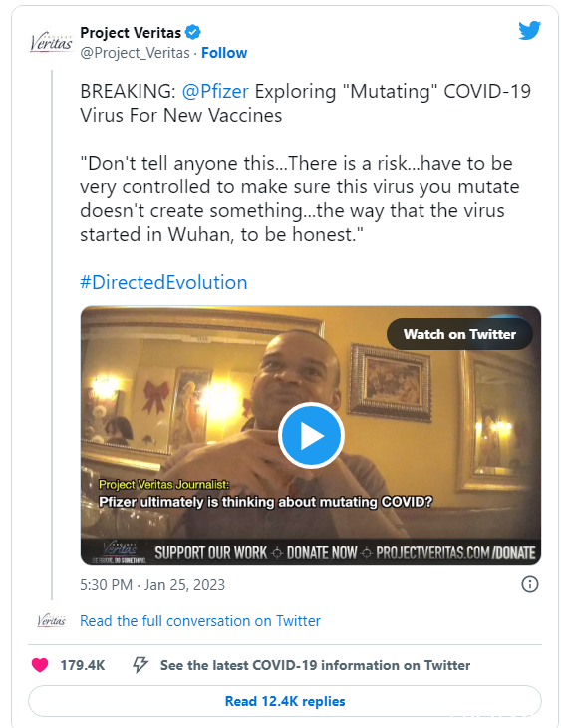
Task: Click Watch on Twitter button
Action: click(x=459, y=334)
